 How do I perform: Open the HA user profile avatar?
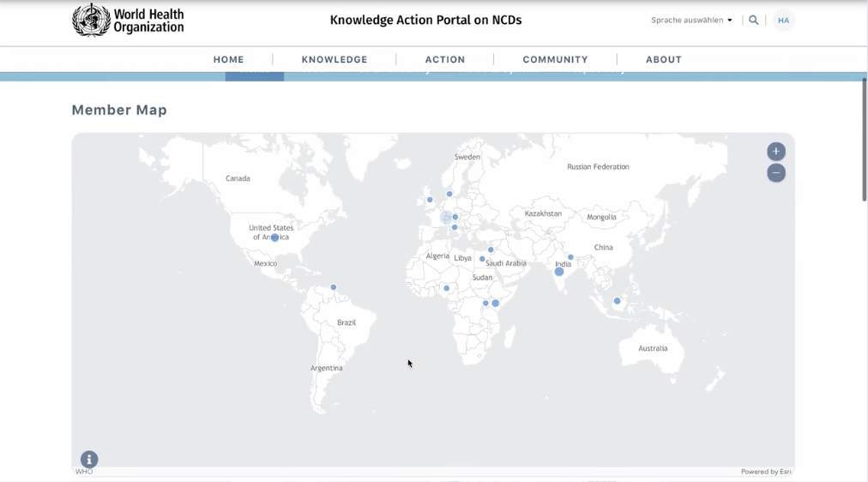coord(783,21)
